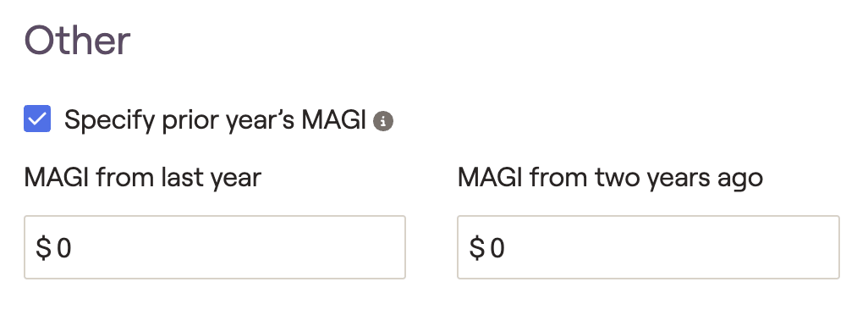Click the 'MAGI from two years ago' label
868x315 pixels.
(x=611, y=179)
